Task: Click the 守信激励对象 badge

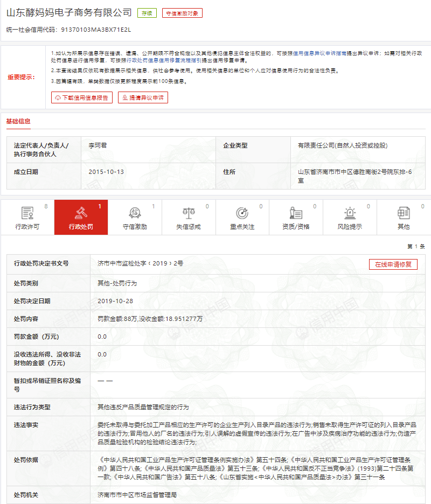Action: (x=183, y=12)
